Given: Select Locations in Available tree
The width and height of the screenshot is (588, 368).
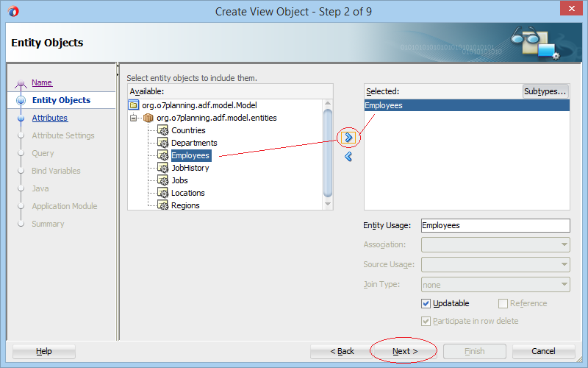Looking at the screenshot, I should tap(188, 193).
